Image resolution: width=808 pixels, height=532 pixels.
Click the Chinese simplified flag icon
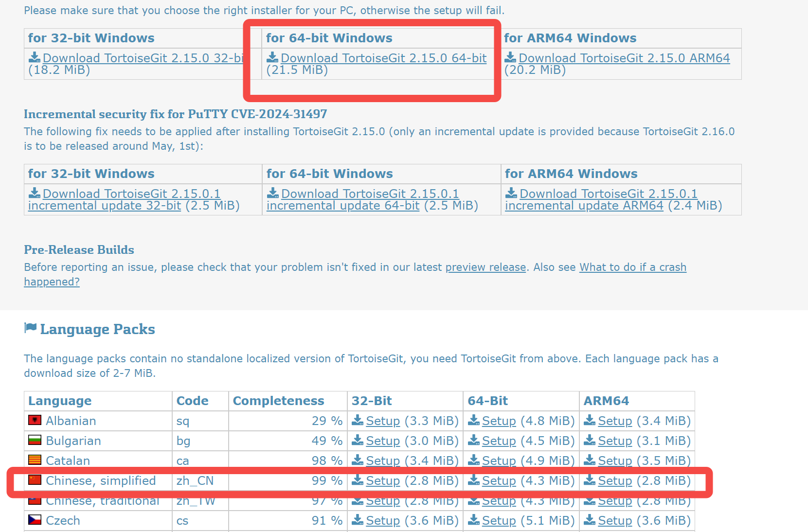click(x=35, y=479)
